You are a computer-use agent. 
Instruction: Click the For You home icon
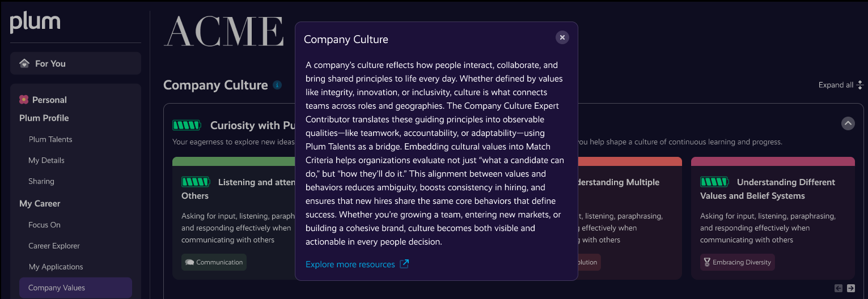24,63
